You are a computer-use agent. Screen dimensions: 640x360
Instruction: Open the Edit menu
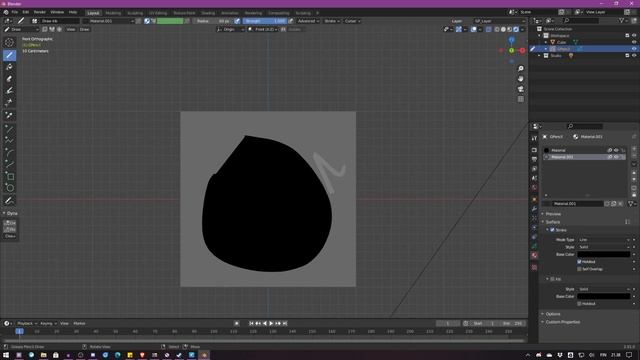coord(26,12)
